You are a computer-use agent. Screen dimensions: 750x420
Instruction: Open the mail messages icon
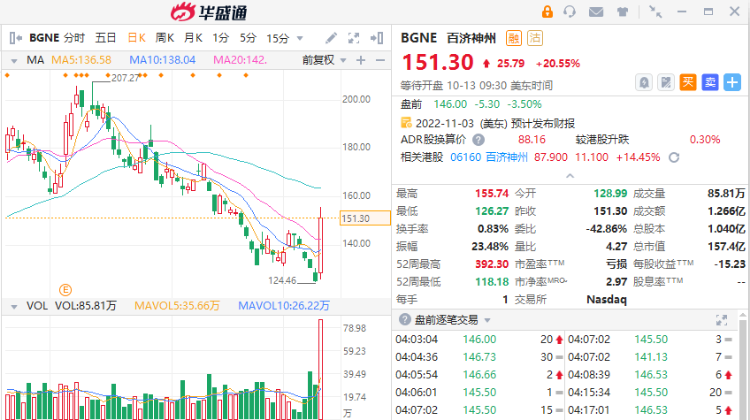pyautogui.click(x=596, y=11)
